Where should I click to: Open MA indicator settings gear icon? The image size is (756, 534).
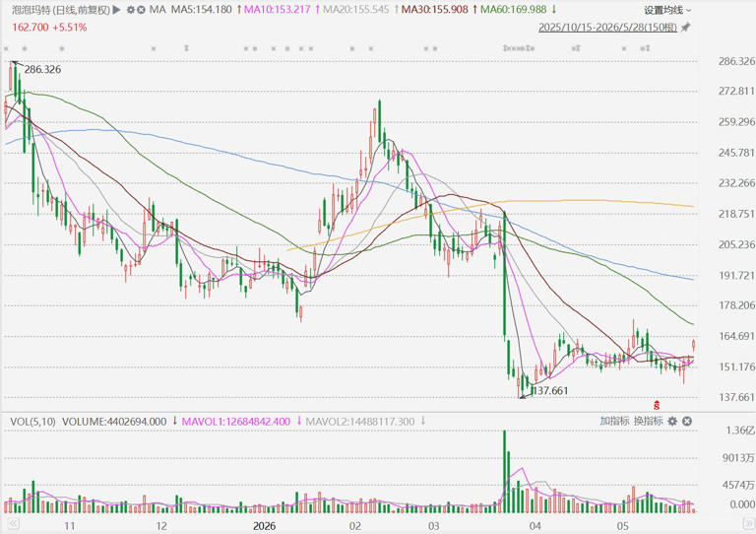(131, 10)
